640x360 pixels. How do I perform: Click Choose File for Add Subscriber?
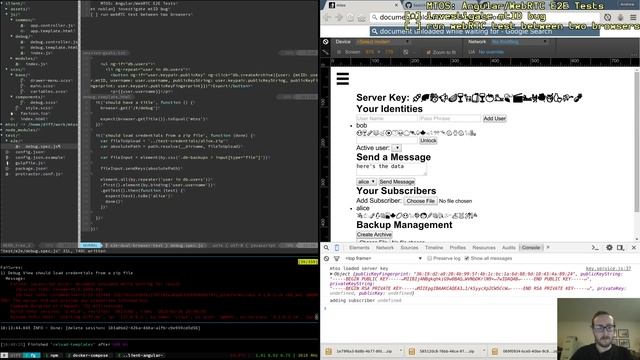[x=420, y=201]
